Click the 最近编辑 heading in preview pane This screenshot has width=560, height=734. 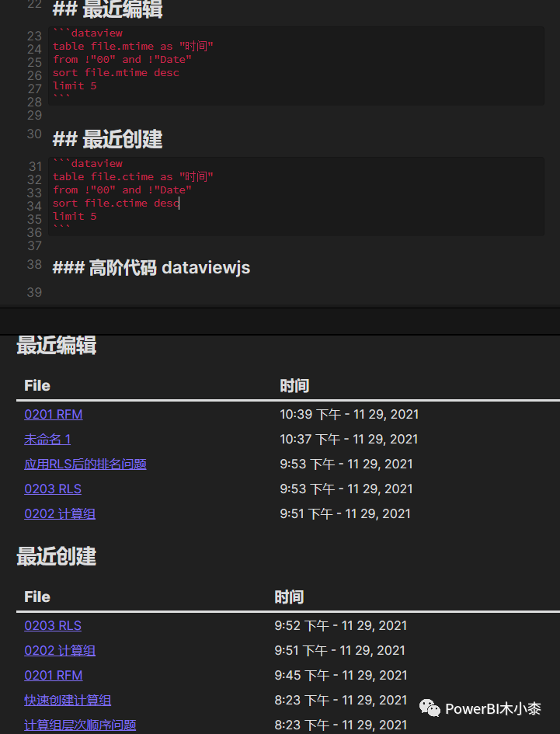57,346
